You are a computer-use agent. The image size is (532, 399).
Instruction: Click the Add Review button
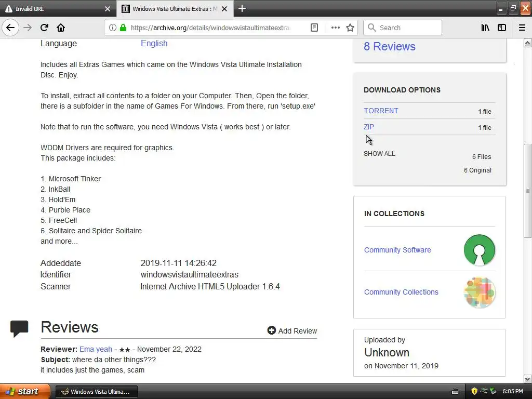292,330
